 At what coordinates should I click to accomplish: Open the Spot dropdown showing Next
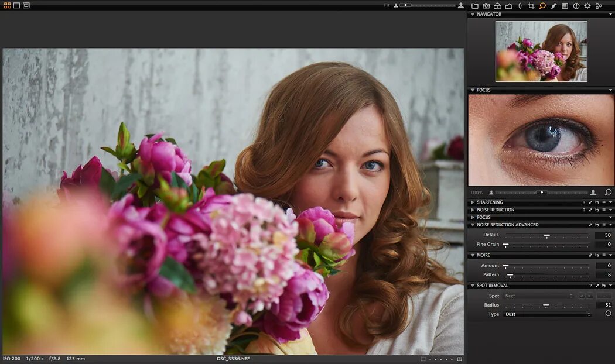539,296
